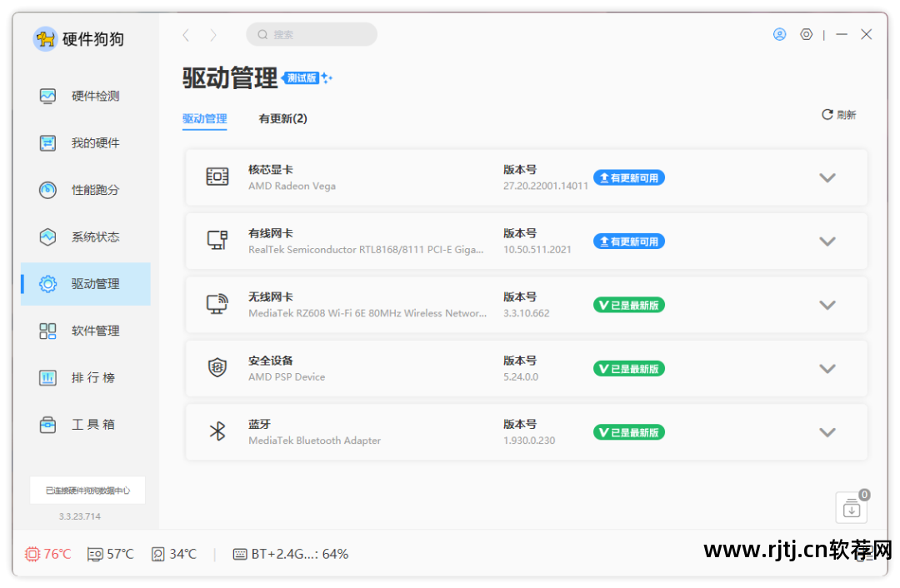Select the 驱动管理 tab
Viewport: 900px width, 588px height.
pyautogui.click(x=204, y=118)
